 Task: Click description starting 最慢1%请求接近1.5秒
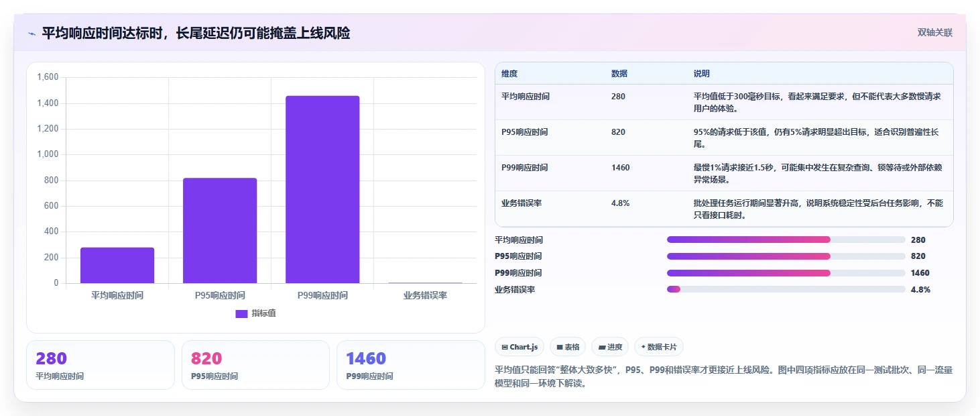tap(817, 174)
